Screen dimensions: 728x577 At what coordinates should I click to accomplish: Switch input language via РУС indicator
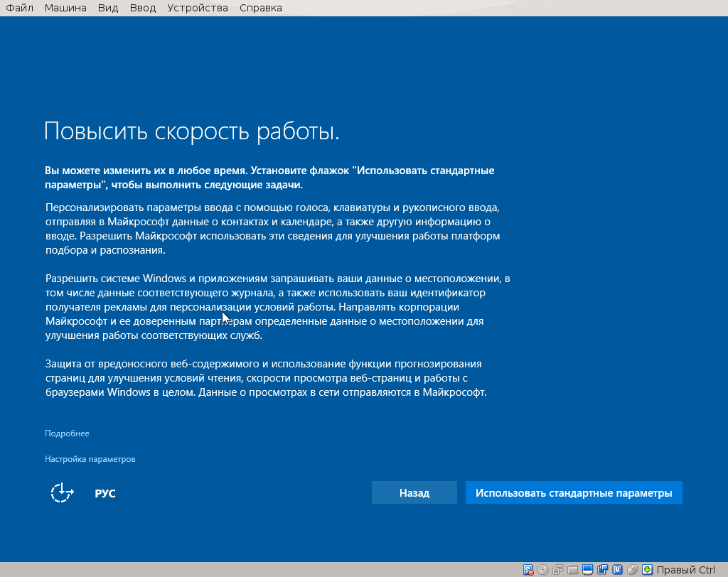[x=105, y=493]
